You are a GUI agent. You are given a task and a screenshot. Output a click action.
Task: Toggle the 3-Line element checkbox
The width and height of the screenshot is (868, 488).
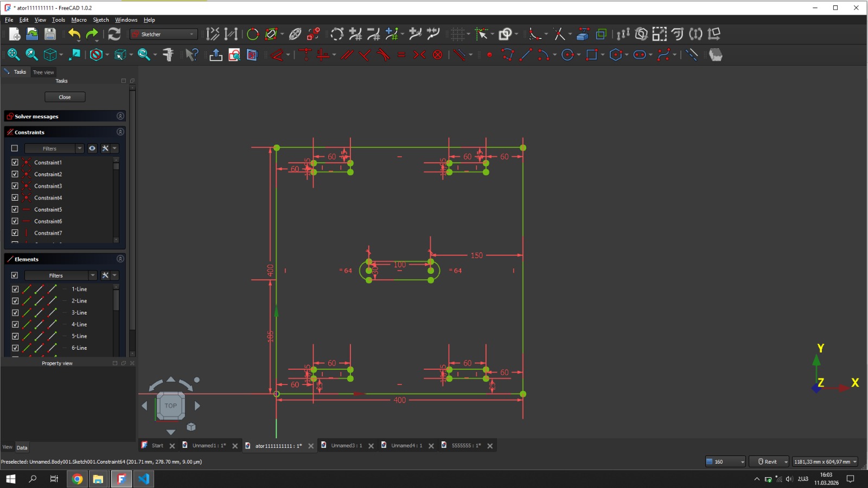tap(16, 312)
